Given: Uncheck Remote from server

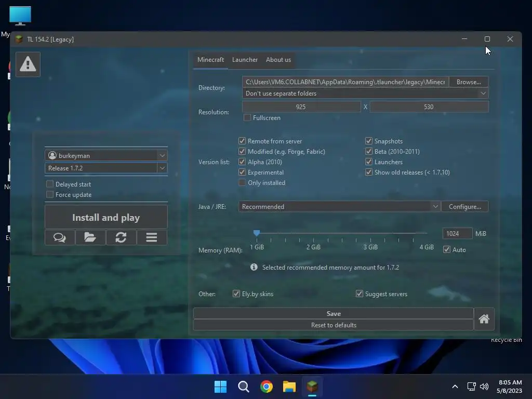Looking at the screenshot, I should [242, 141].
